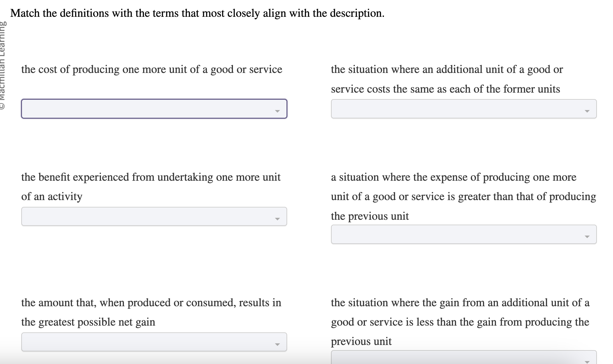Viewport: 613px width, 364px height.
Task: Open the dropdown for 'expense greater than previous unit' definition
Action: click(x=464, y=234)
